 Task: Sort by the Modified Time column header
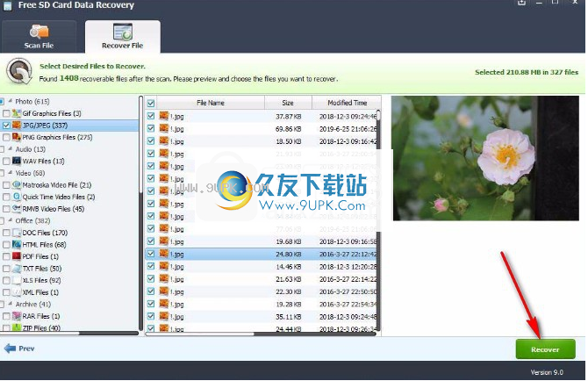pos(347,103)
